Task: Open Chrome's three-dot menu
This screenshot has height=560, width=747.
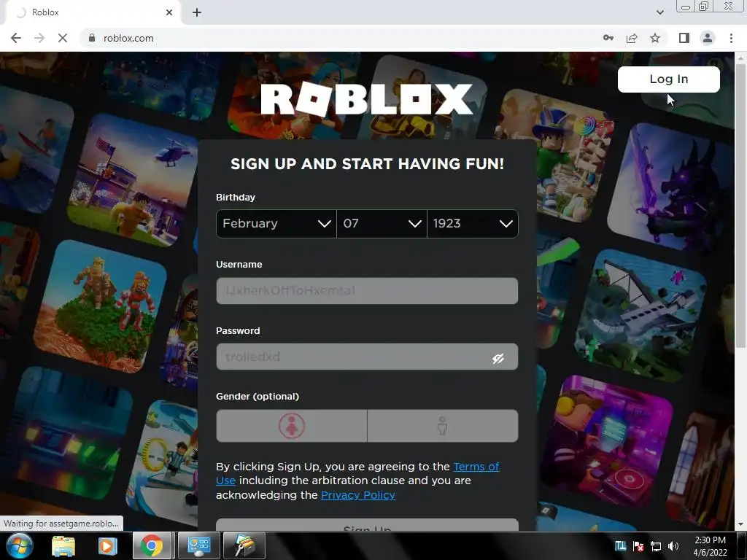Action: (731, 38)
